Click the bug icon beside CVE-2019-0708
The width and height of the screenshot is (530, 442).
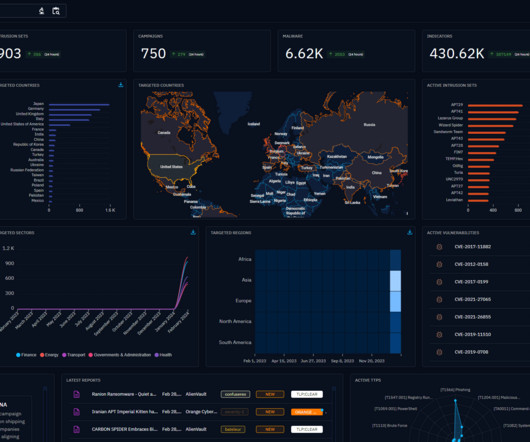tap(439, 352)
